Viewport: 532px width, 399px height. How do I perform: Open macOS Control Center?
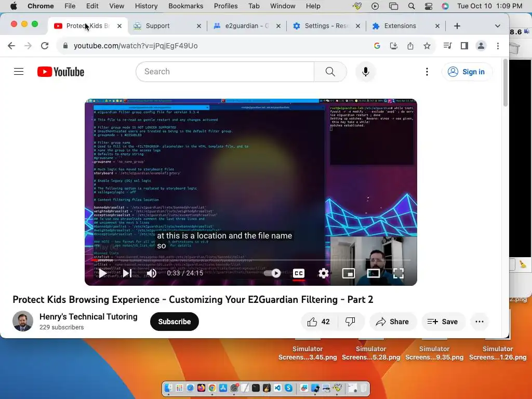tap(429, 6)
